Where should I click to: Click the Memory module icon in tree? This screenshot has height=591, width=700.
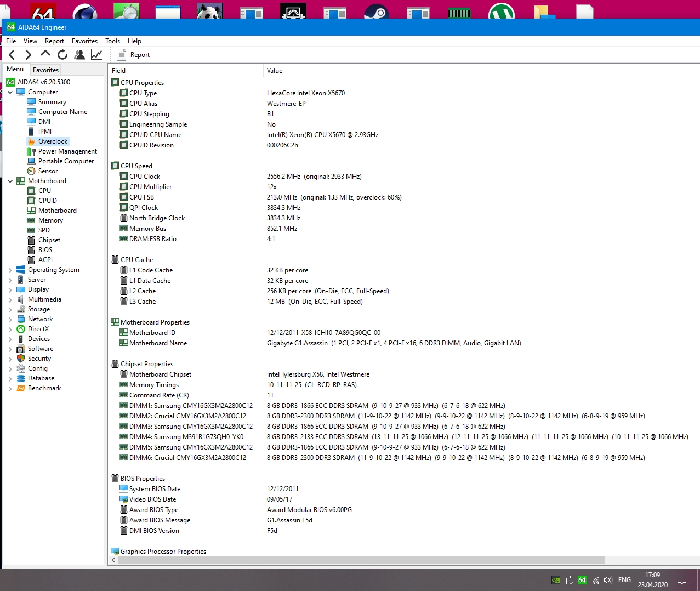(31, 220)
